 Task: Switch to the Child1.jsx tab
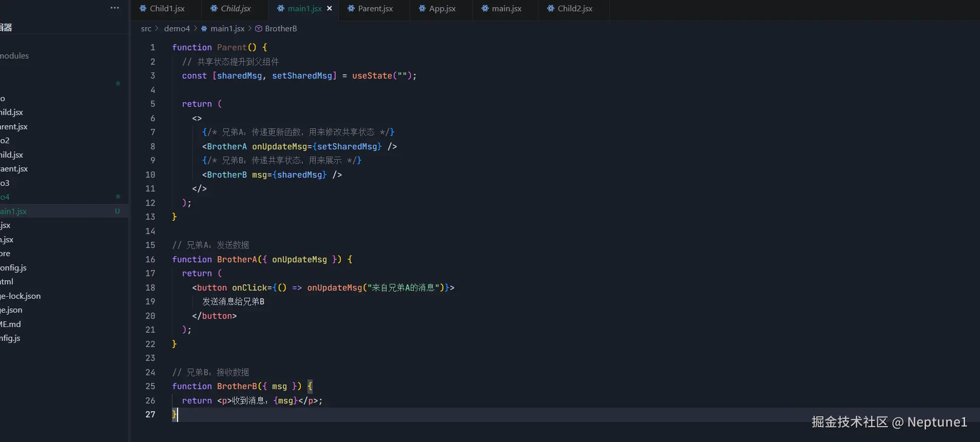click(167, 9)
